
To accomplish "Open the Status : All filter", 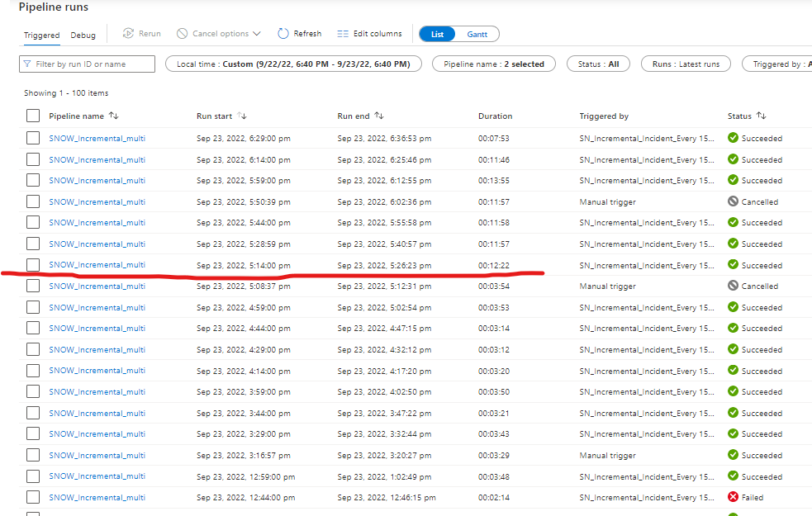I will [x=598, y=64].
